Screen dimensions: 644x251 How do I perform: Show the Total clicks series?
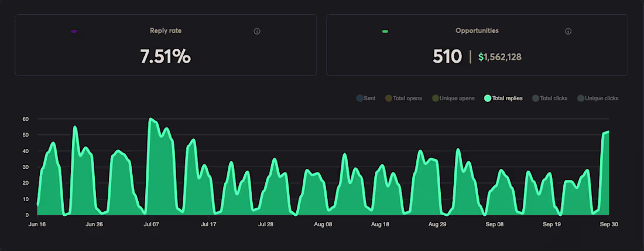(x=550, y=99)
